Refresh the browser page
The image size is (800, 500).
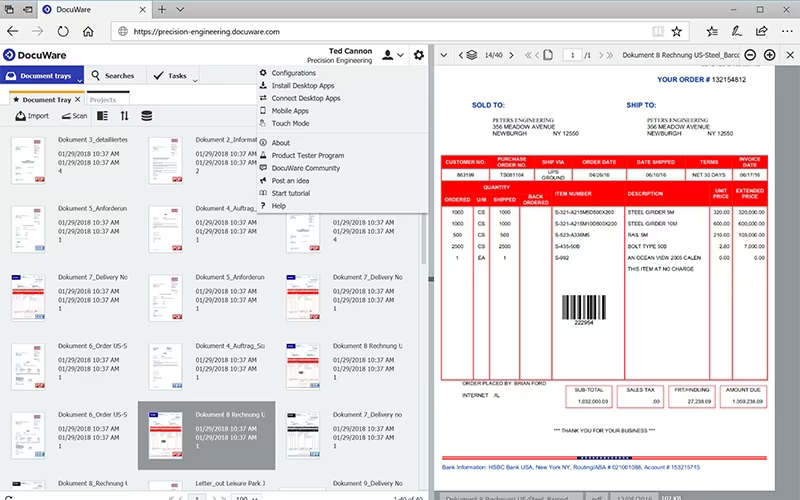pyautogui.click(x=63, y=32)
